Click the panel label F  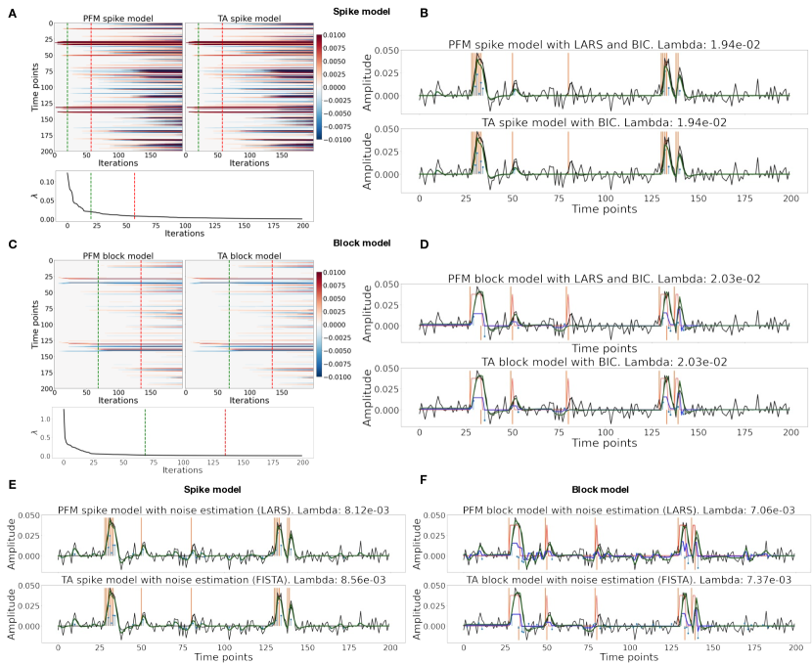[x=424, y=480]
